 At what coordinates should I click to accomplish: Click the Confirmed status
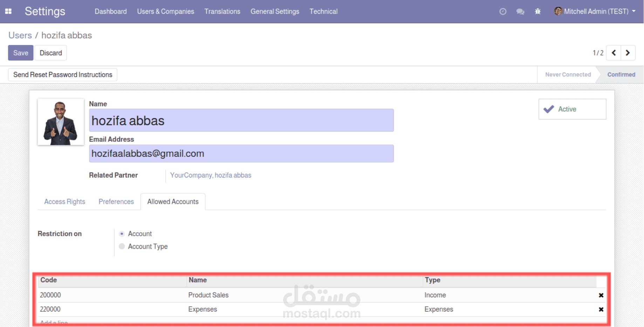[x=621, y=75]
